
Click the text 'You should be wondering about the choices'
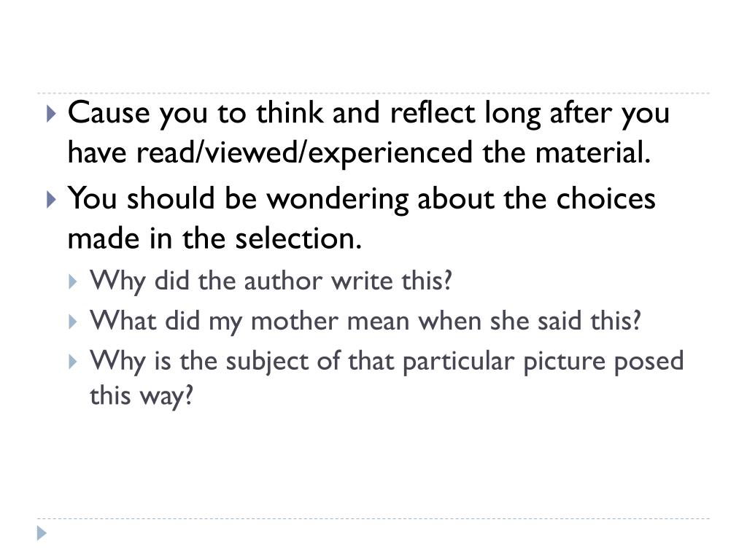(362, 198)
